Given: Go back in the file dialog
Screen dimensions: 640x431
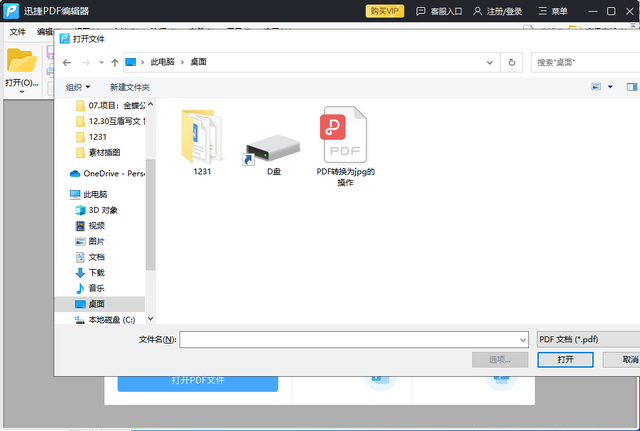Looking at the screenshot, I should point(67,62).
